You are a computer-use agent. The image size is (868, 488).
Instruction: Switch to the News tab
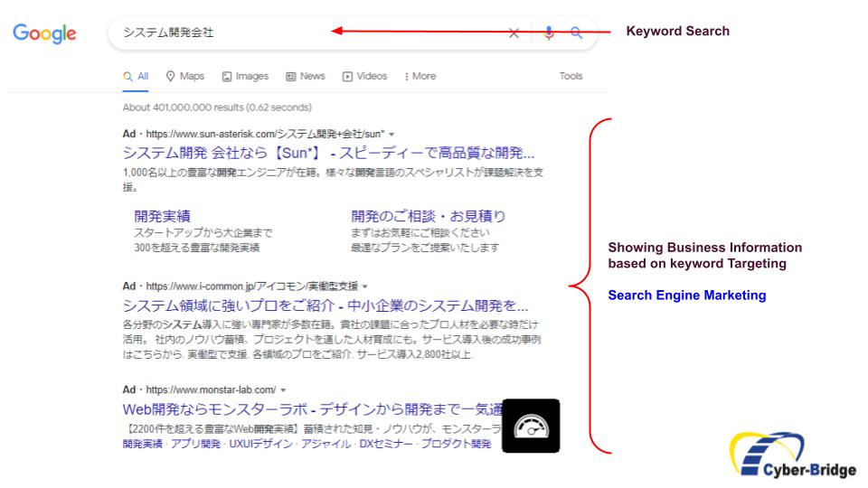[x=305, y=76]
